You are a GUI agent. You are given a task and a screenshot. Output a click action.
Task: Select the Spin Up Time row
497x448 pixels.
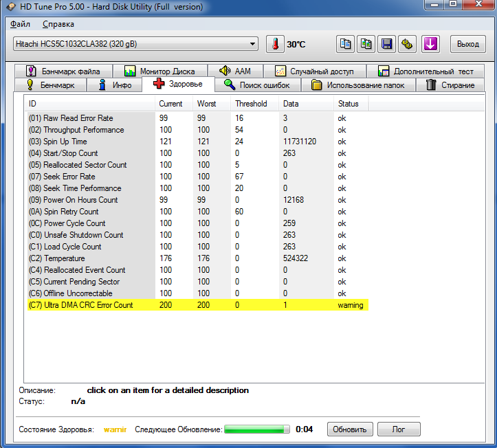[198, 142]
